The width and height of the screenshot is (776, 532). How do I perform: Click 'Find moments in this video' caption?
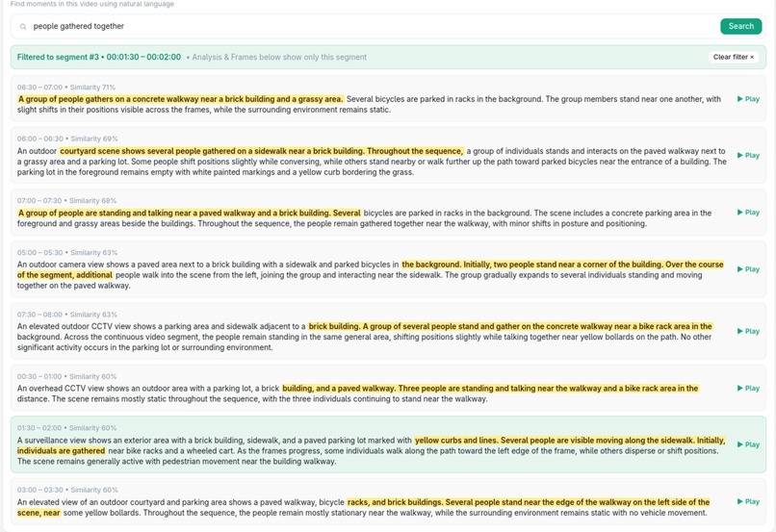pos(92,4)
